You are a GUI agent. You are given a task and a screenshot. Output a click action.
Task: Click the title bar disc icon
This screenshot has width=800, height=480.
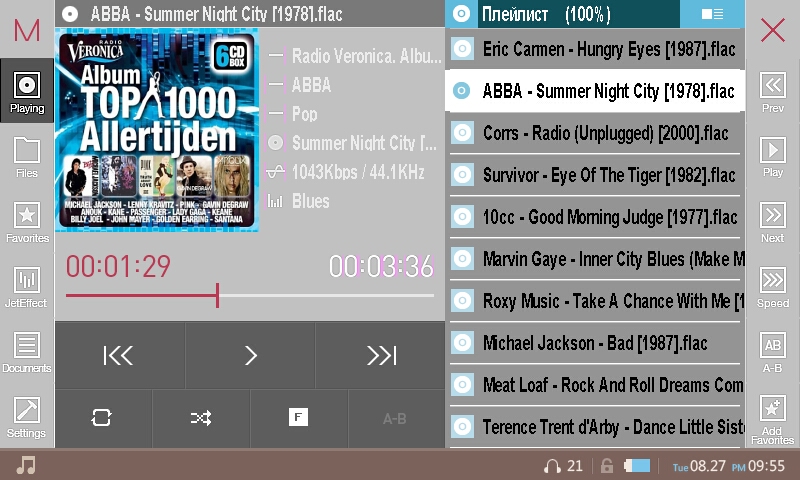[70, 14]
